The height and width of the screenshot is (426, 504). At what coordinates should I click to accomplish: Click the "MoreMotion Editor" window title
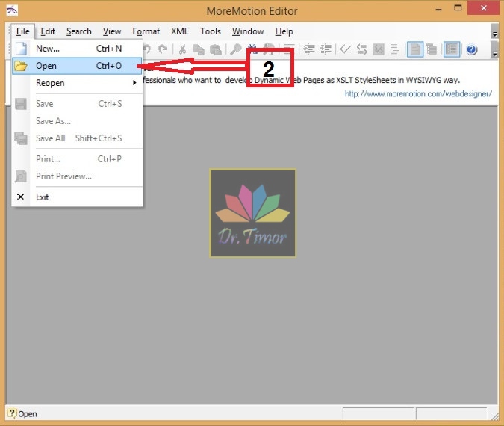(x=252, y=11)
